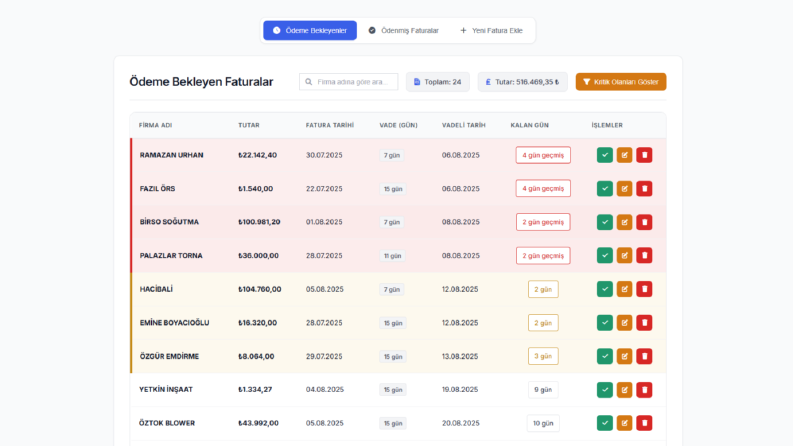
Task: Mark FAZIL ÖRS invoice as paid
Action: [x=604, y=189]
